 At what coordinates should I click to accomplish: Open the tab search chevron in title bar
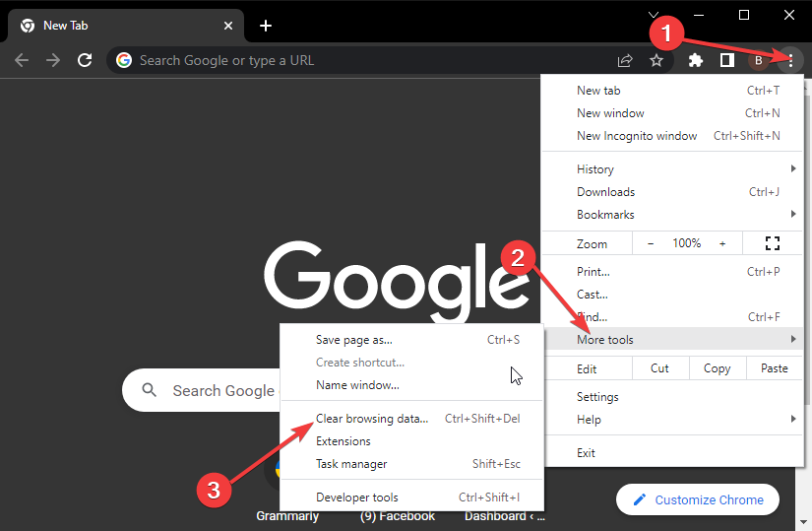[x=654, y=15]
